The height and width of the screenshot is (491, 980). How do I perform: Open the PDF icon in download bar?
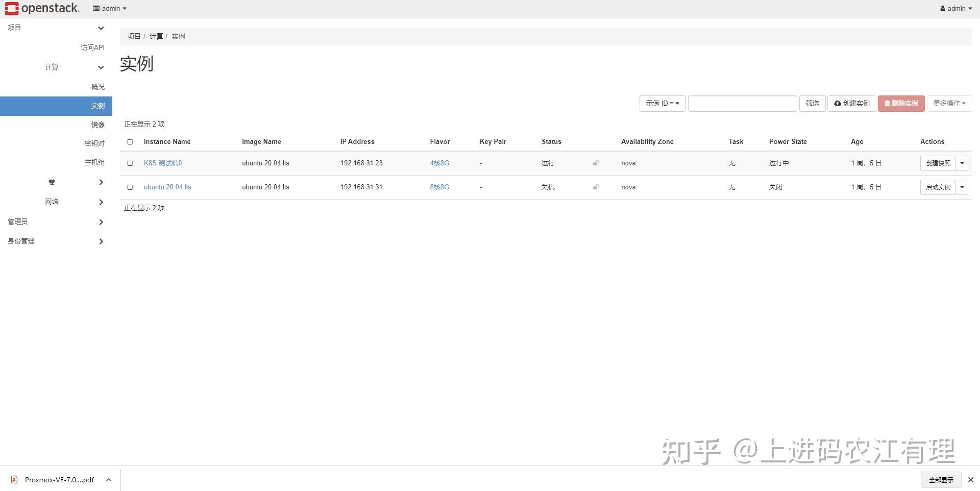pos(14,479)
